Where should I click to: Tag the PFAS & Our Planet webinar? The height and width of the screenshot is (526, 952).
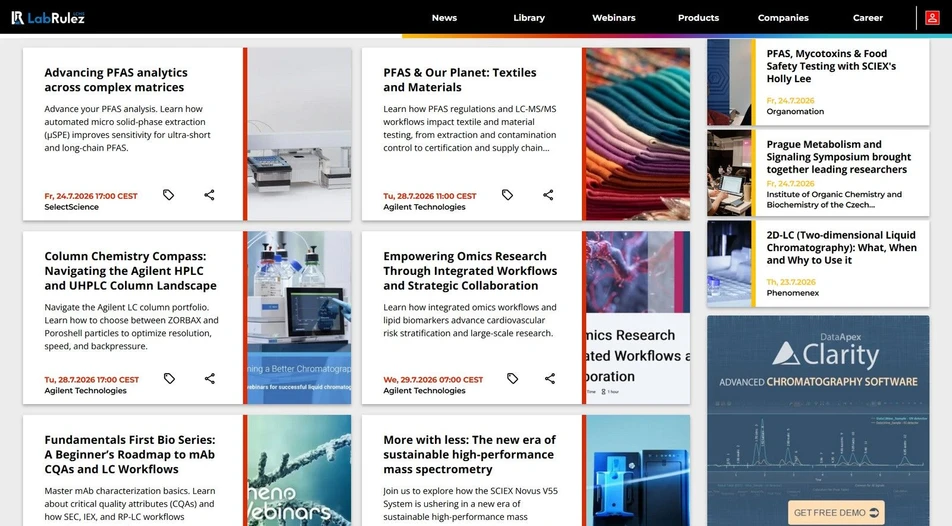coord(508,195)
